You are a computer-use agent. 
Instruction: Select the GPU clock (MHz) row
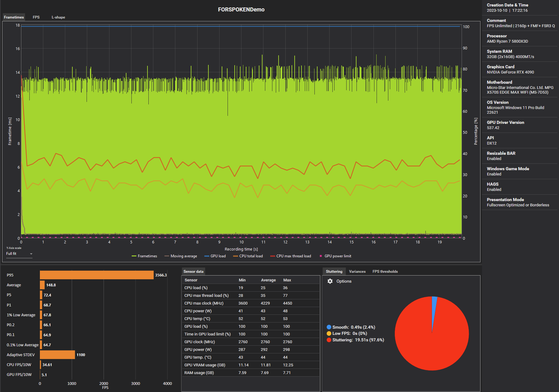coord(250,342)
